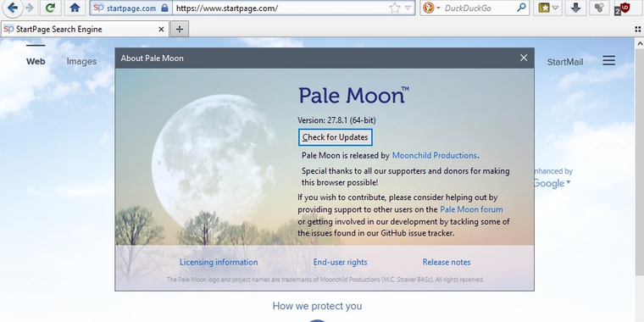This screenshot has width=644, height=322.
Task: Click the Forward arrow button
Action: tap(30, 8)
